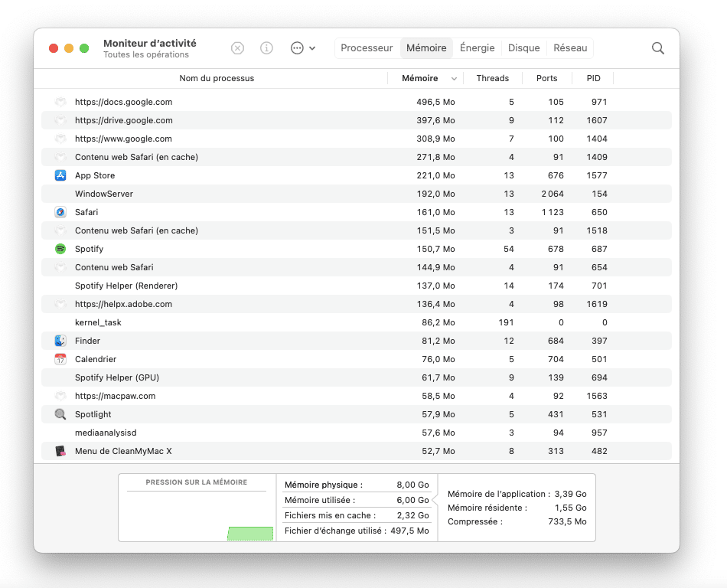Click Compressée 733,5 Mo entry

point(517,521)
